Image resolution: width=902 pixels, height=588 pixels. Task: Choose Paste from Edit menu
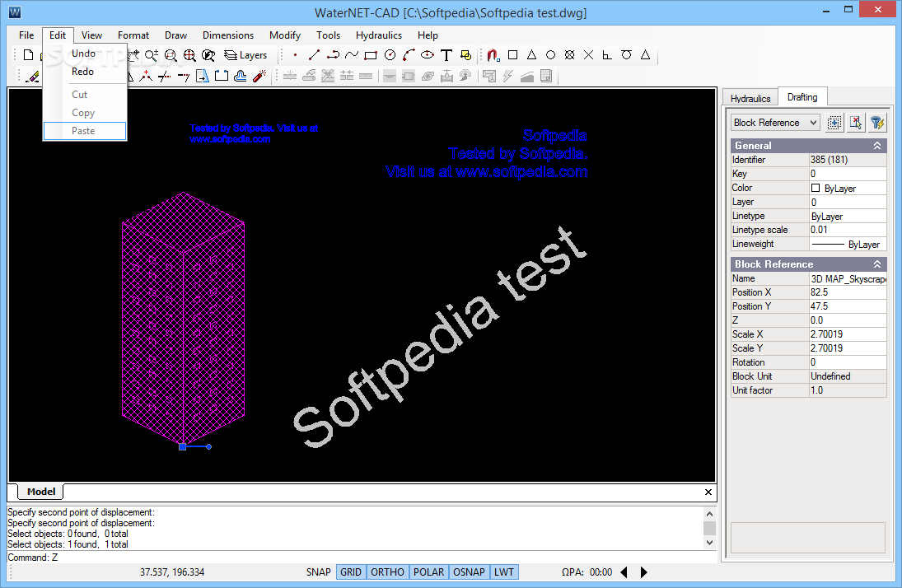pyautogui.click(x=85, y=131)
